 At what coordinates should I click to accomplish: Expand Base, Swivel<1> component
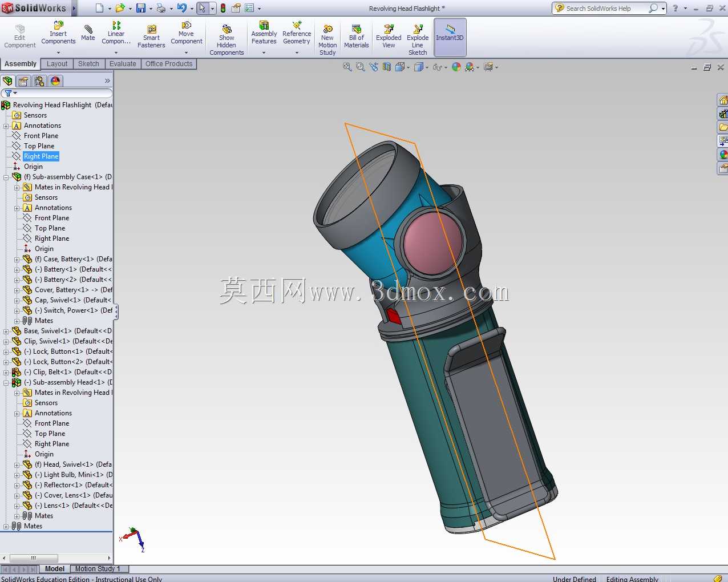coord(6,331)
